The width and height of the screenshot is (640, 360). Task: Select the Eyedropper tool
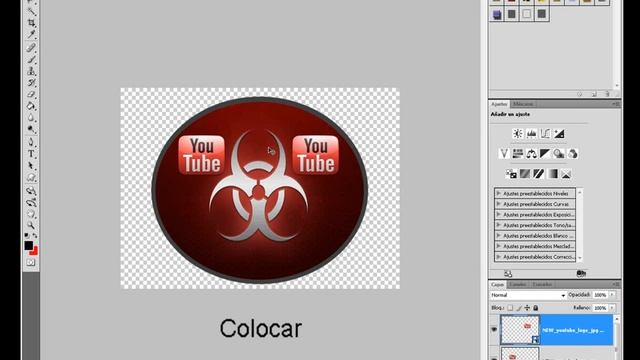31,34
